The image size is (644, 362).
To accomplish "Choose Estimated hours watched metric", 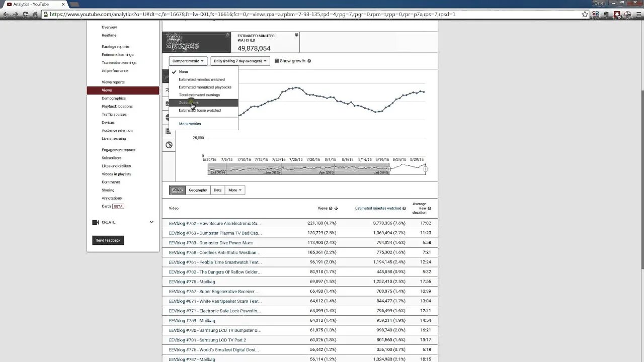I will point(203,110).
